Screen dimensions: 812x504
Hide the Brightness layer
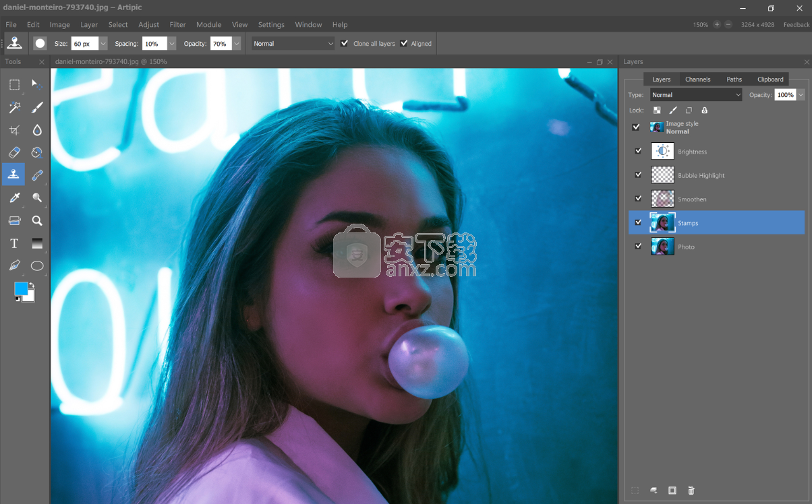click(638, 151)
